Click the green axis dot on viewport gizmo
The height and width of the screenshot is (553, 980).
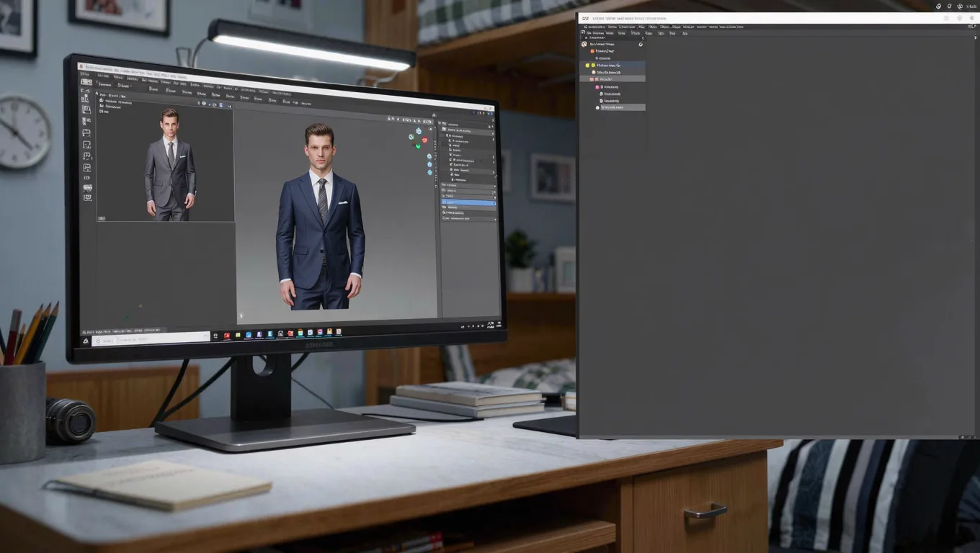click(417, 146)
